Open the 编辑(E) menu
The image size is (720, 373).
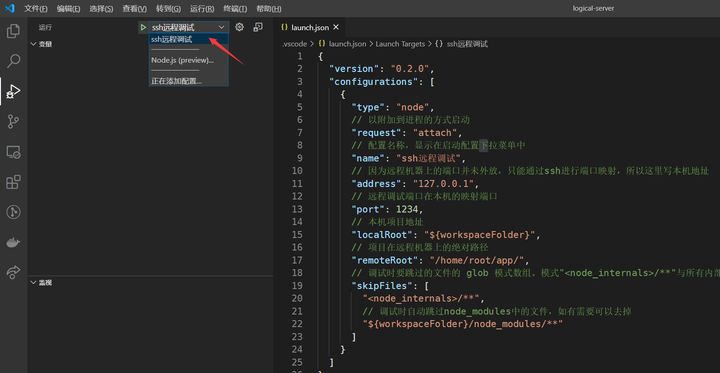(x=68, y=9)
